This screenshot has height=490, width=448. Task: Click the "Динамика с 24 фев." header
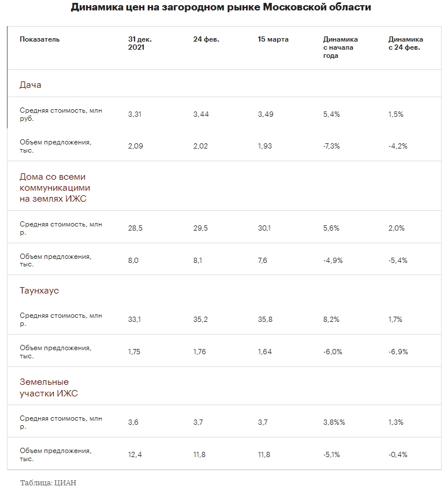pyautogui.click(x=405, y=43)
